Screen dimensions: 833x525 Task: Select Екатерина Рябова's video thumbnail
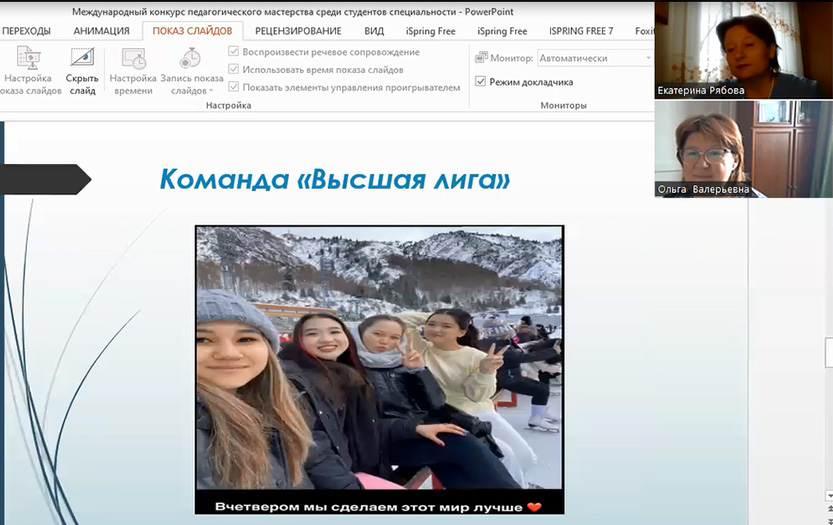click(x=743, y=50)
